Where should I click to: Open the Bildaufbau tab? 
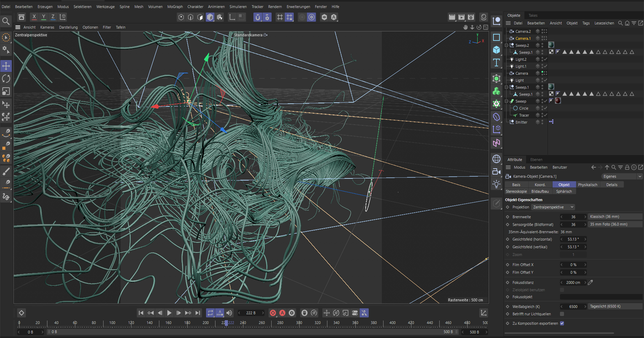pos(540,192)
